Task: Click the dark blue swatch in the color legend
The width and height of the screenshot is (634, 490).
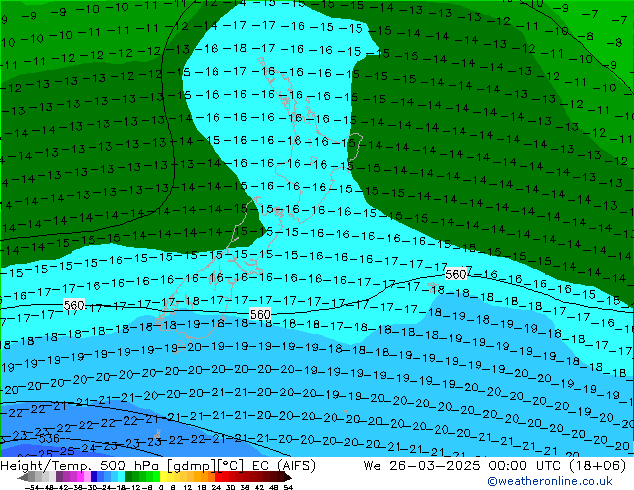Action: pyautogui.click(x=94, y=478)
